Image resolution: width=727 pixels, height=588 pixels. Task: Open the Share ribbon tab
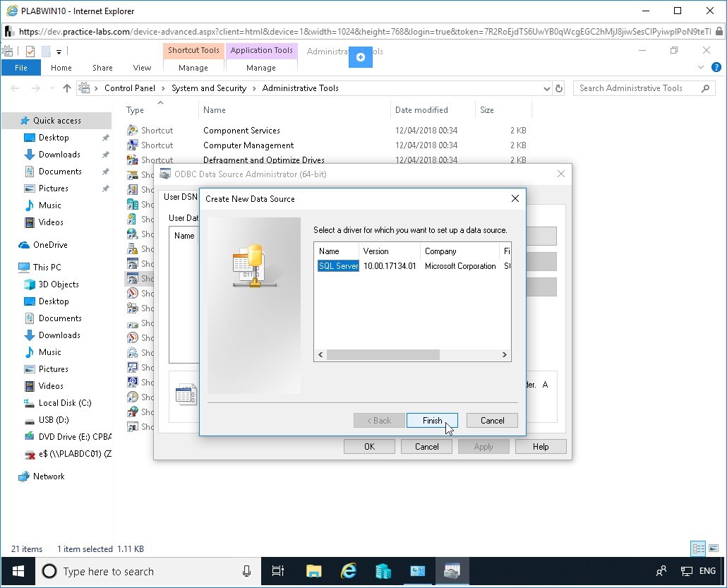tap(102, 68)
